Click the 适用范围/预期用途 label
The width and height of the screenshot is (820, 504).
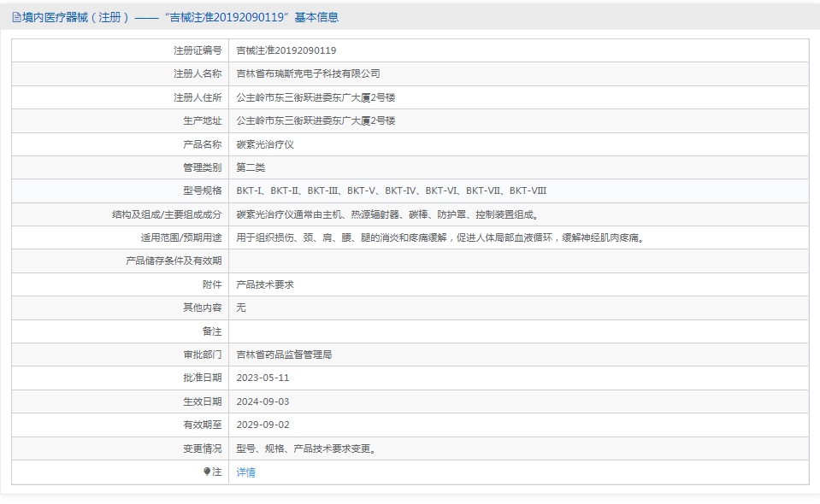click(x=181, y=237)
